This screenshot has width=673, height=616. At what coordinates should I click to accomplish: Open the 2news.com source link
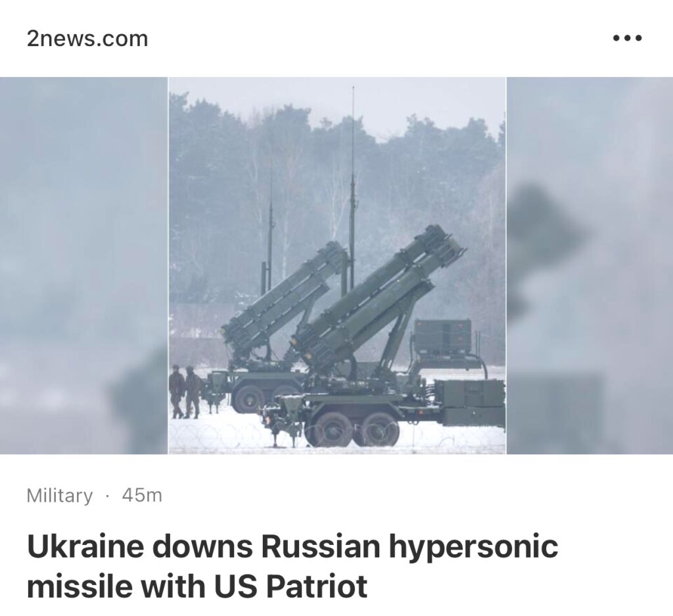87,39
